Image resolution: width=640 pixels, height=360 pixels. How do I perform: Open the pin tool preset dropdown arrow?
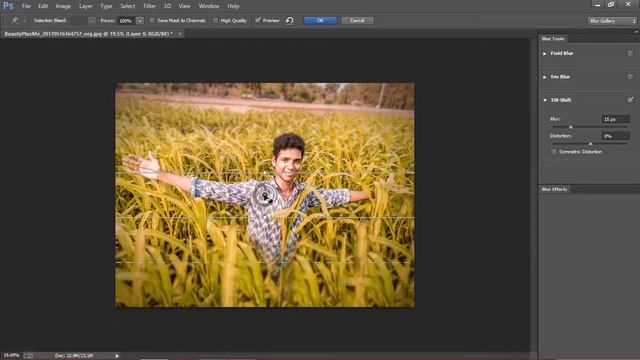click(24, 20)
